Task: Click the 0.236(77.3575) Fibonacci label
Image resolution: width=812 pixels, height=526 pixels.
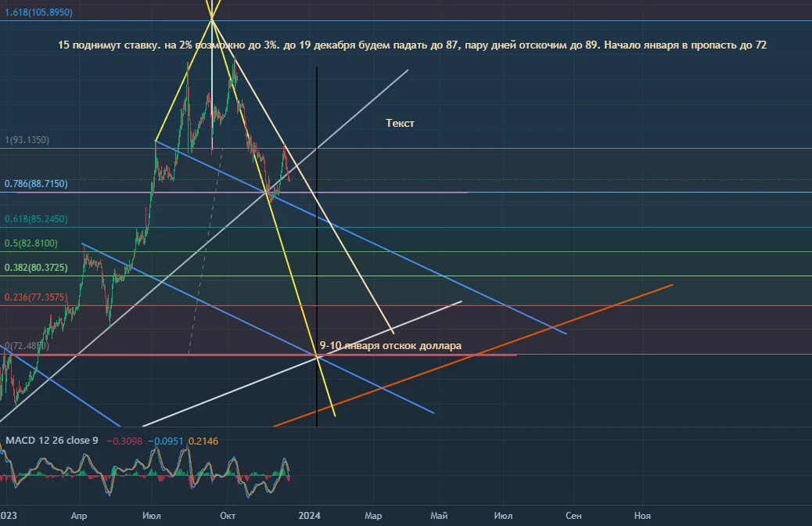Action: 36,297
